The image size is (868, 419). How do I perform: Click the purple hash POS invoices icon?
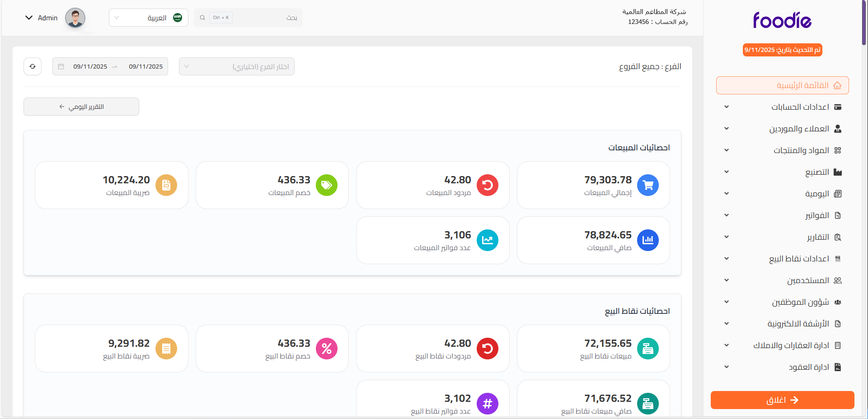click(x=487, y=404)
